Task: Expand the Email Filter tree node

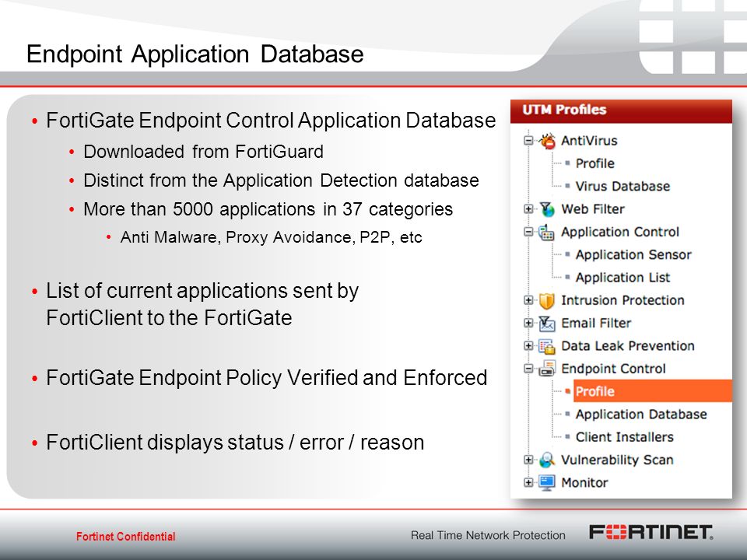Action: tap(528, 323)
